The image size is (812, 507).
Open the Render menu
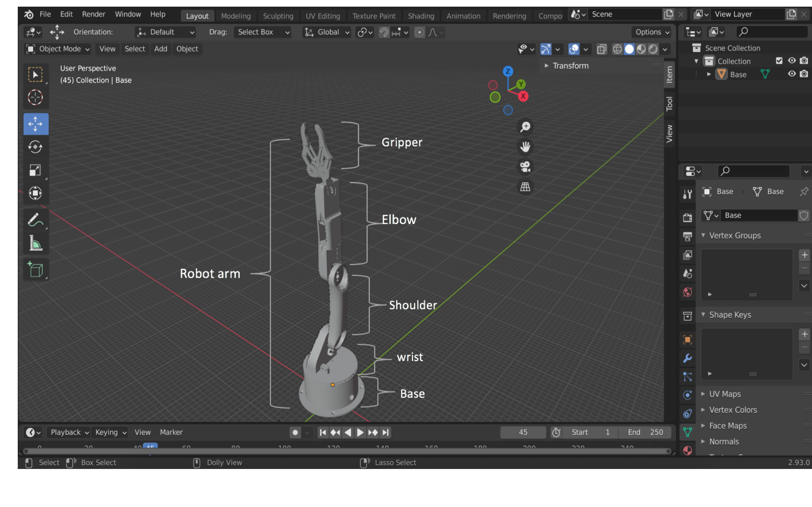coord(93,14)
